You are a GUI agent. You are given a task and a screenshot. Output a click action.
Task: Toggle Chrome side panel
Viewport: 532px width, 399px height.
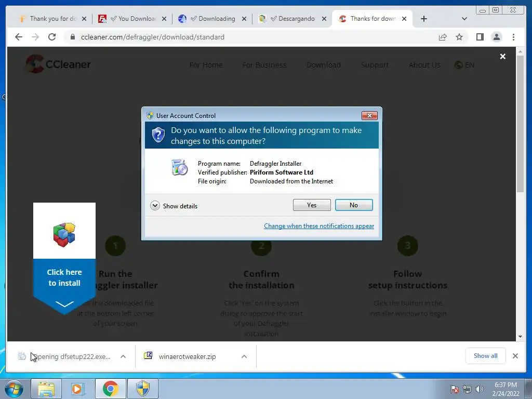pos(480,37)
